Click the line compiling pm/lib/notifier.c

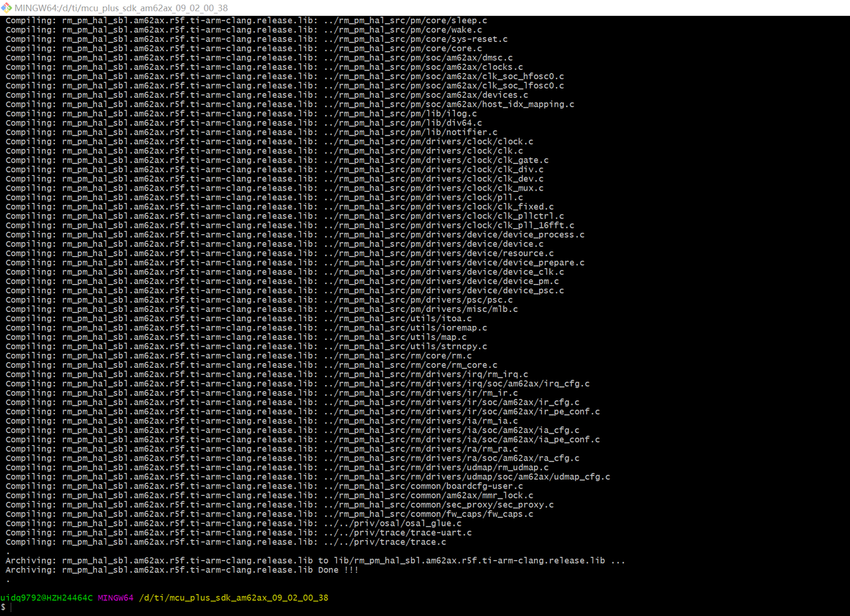click(251, 132)
